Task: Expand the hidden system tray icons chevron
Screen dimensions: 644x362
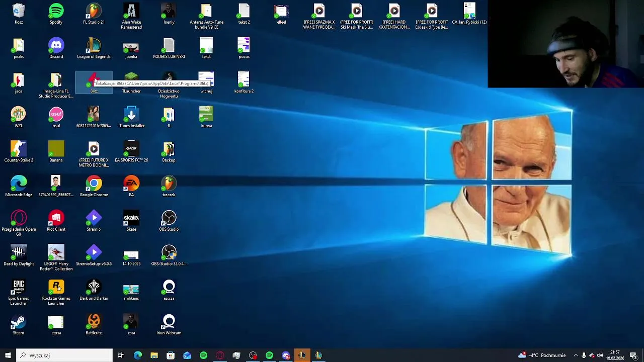Action: [576, 355]
